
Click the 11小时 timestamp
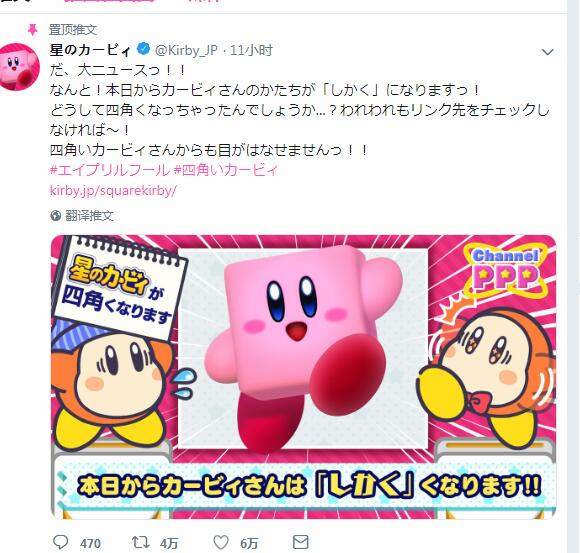[x=252, y=50]
